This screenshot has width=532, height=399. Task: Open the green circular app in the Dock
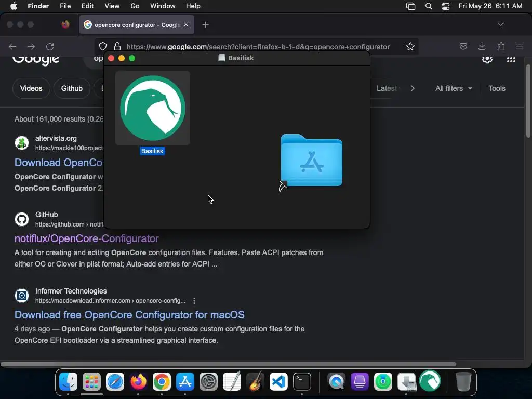(x=383, y=382)
